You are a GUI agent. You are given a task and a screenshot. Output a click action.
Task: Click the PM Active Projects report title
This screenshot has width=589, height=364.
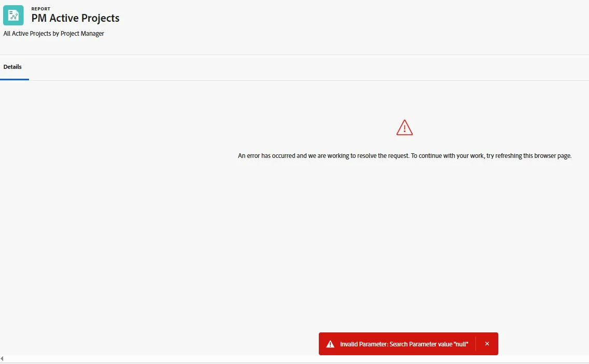pyautogui.click(x=75, y=18)
